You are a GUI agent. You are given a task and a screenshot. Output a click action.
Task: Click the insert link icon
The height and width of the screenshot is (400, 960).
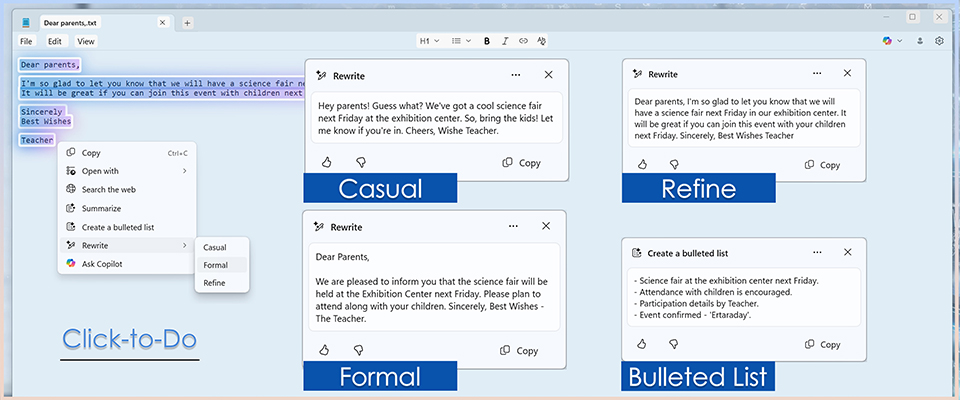click(523, 41)
